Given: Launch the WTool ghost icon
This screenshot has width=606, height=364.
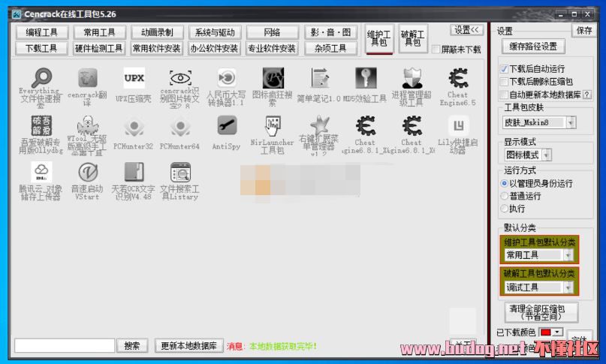Looking at the screenshot, I should tap(87, 125).
